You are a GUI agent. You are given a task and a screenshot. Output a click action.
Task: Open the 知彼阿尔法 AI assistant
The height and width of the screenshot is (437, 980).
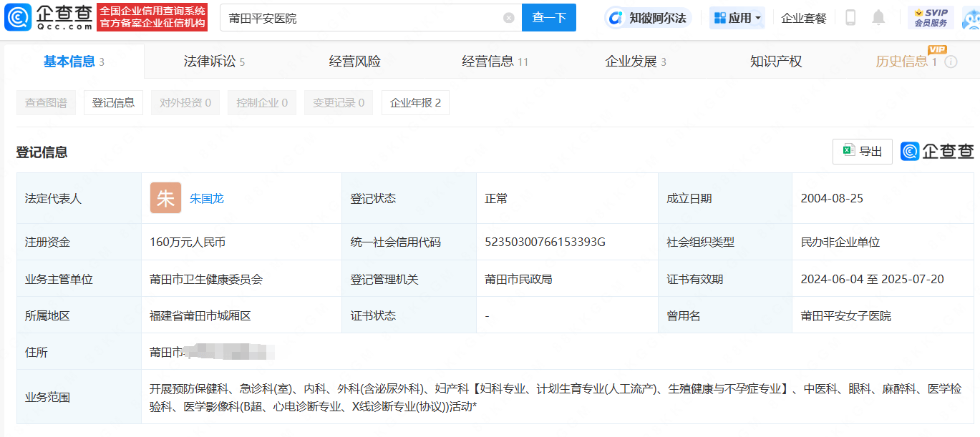click(x=648, y=18)
